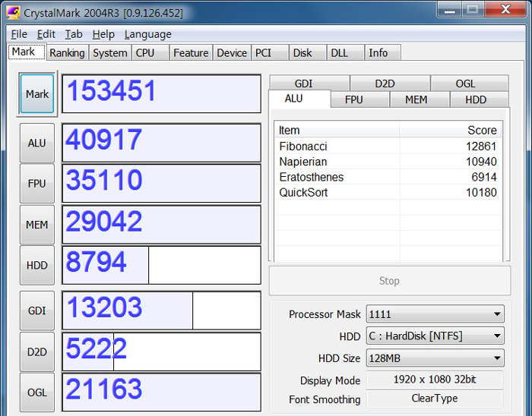Switch to the Device tab
The height and width of the screenshot is (416, 532).
pos(232,53)
